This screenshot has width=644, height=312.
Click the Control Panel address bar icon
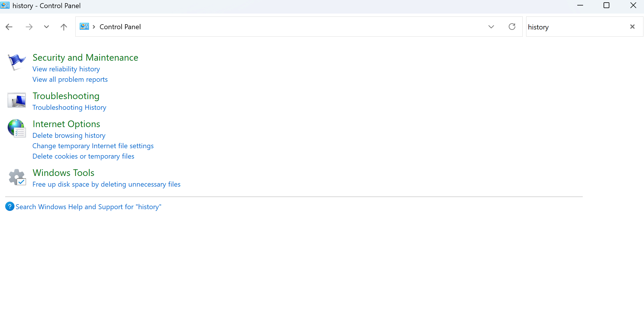pos(84,27)
